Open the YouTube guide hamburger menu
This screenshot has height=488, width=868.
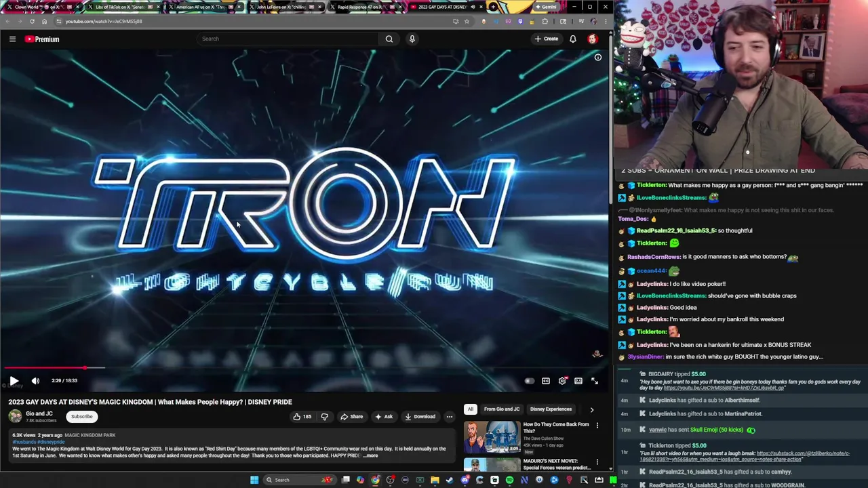12,39
